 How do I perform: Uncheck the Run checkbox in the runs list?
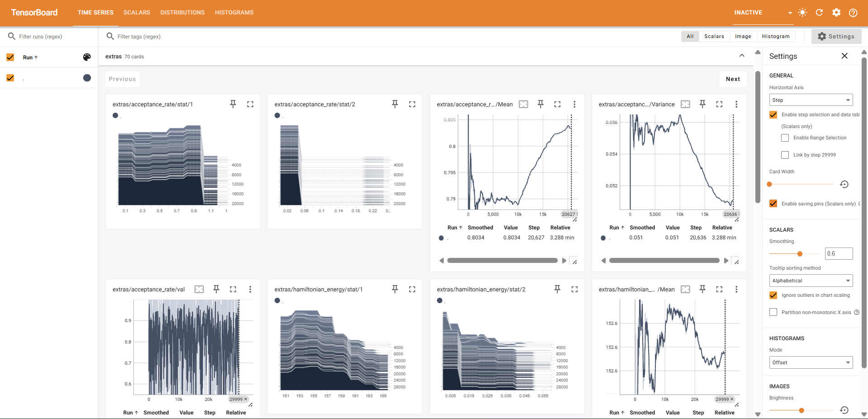coord(10,57)
